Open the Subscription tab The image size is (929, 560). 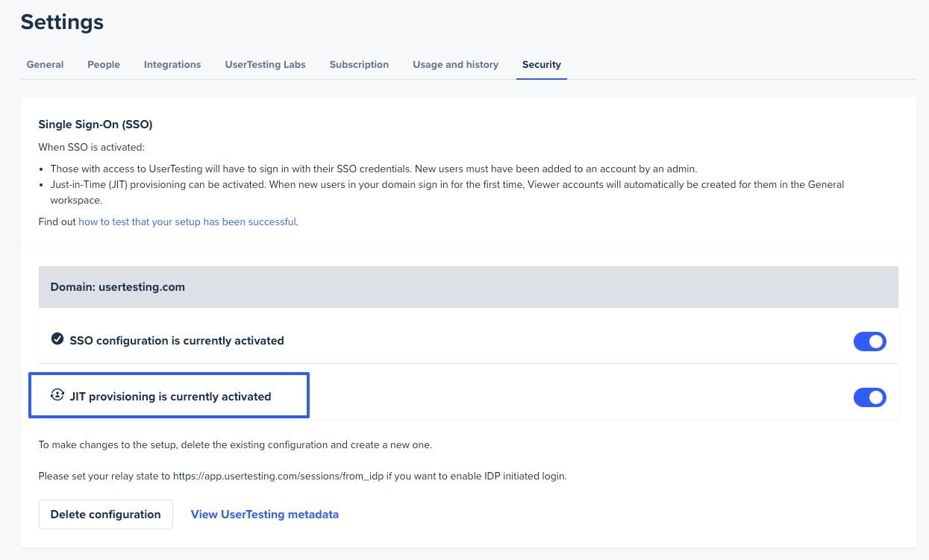(359, 65)
